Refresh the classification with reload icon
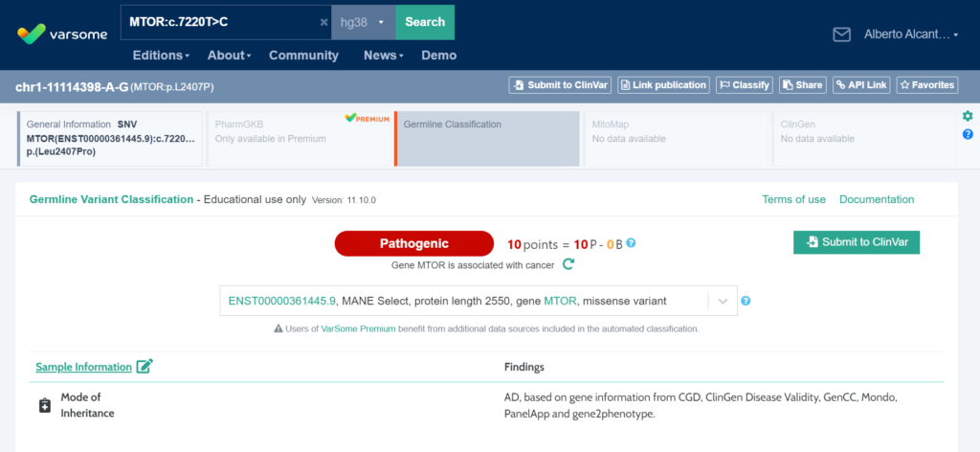Image resolution: width=980 pixels, height=452 pixels. [x=568, y=264]
